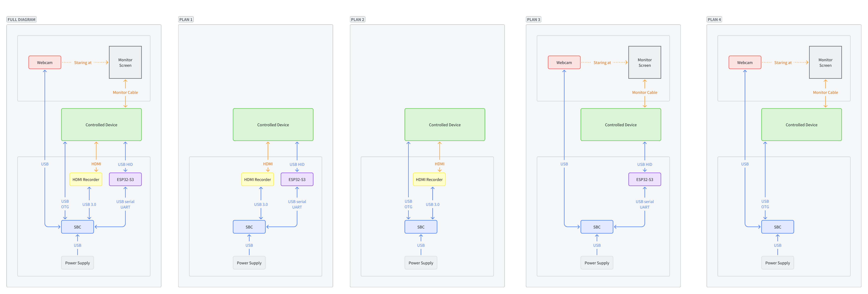Select Webcam node in full diagram
This screenshot has height=294, width=868.
coord(45,63)
